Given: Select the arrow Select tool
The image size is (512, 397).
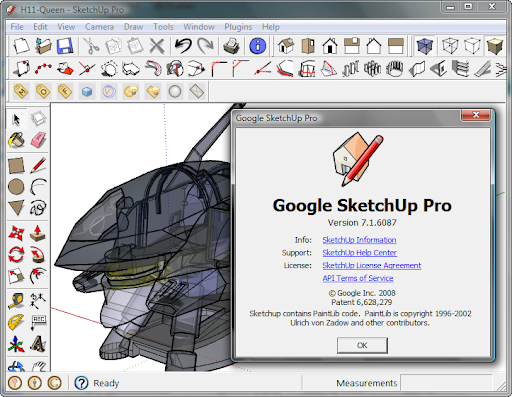Looking at the screenshot, I should pyautogui.click(x=16, y=119).
